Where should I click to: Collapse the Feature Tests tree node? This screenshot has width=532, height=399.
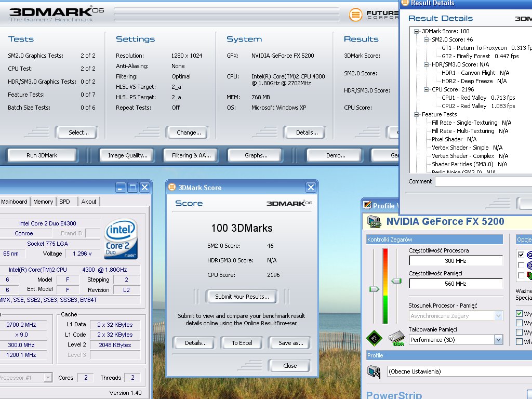click(416, 114)
